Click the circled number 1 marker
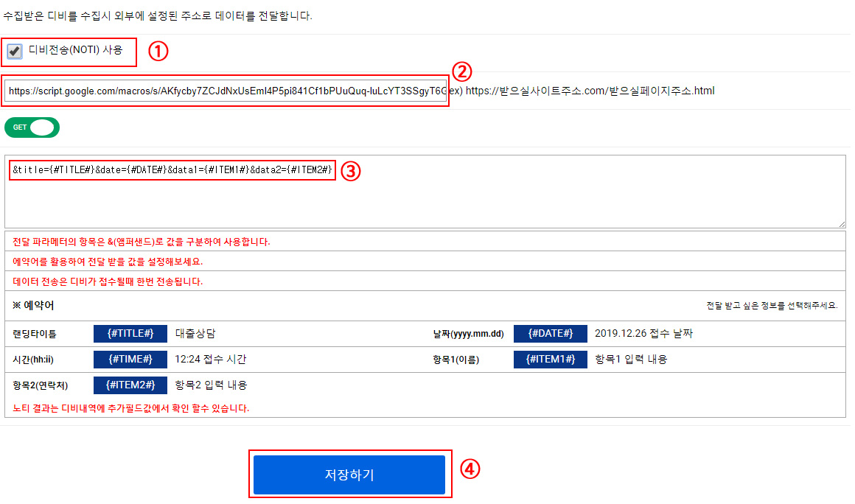The height and width of the screenshot is (504, 855). pyautogui.click(x=158, y=52)
